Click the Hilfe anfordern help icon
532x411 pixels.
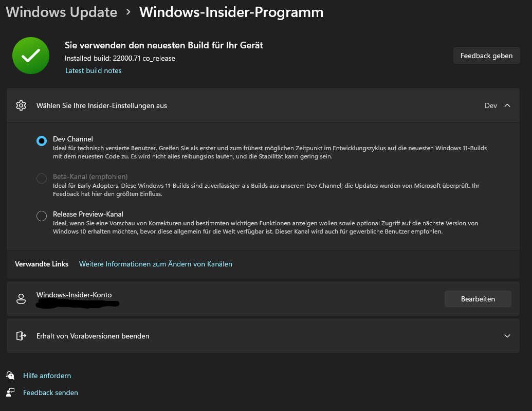coord(10,376)
